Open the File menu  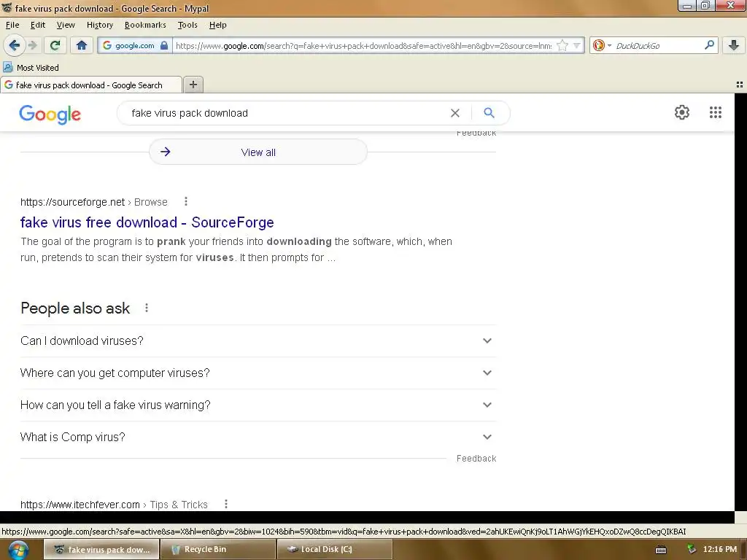[12, 25]
